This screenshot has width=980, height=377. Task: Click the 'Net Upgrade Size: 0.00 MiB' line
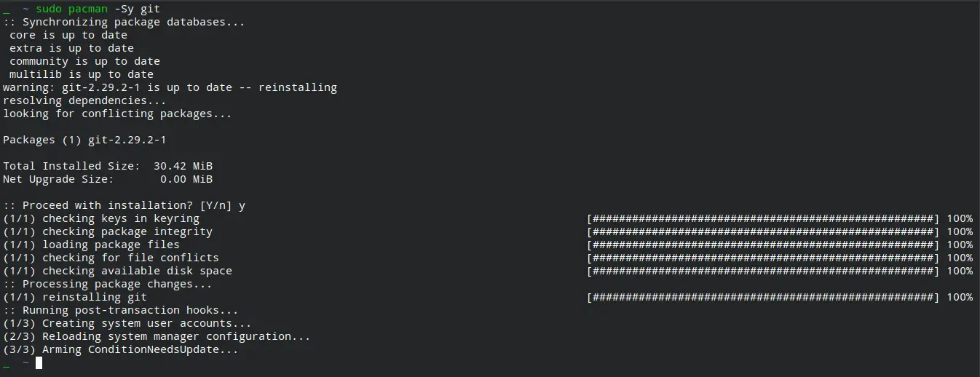108,179
